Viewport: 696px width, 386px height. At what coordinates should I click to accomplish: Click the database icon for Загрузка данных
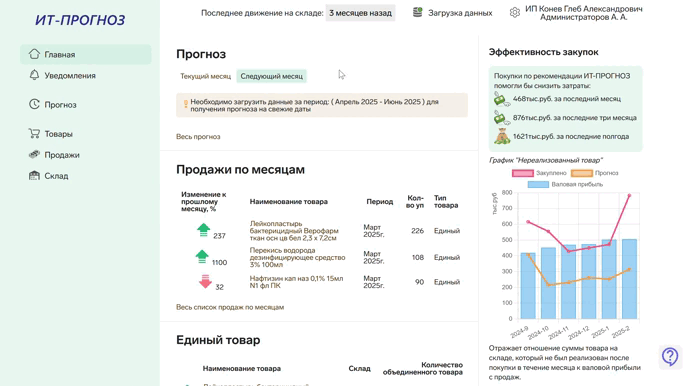(x=417, y=12)
